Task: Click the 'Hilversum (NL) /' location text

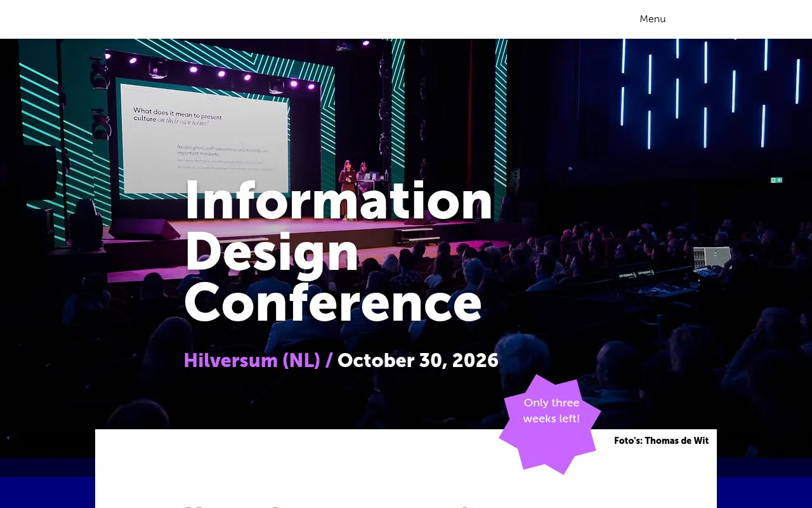Action: (x=258, y=361)
